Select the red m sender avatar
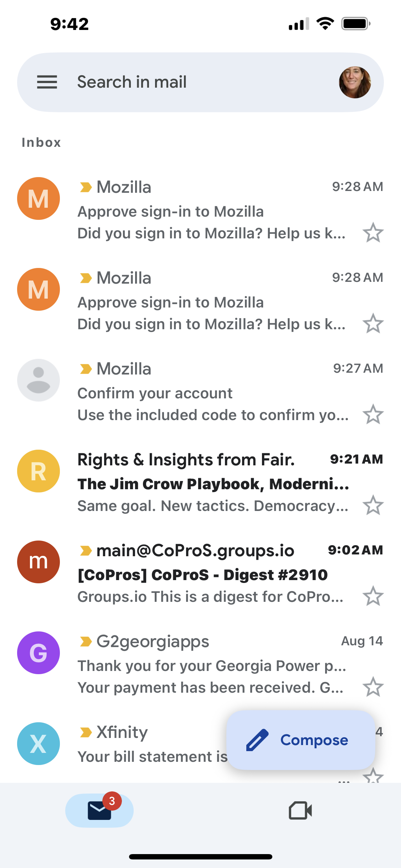This screenshot has height=868, width=401. tap(38, 562)
